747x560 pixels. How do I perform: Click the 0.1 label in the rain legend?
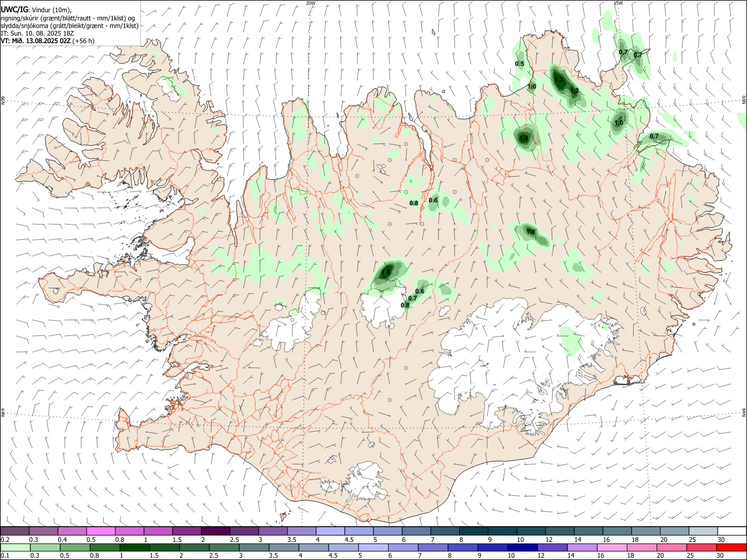click(x=5, y=556)
